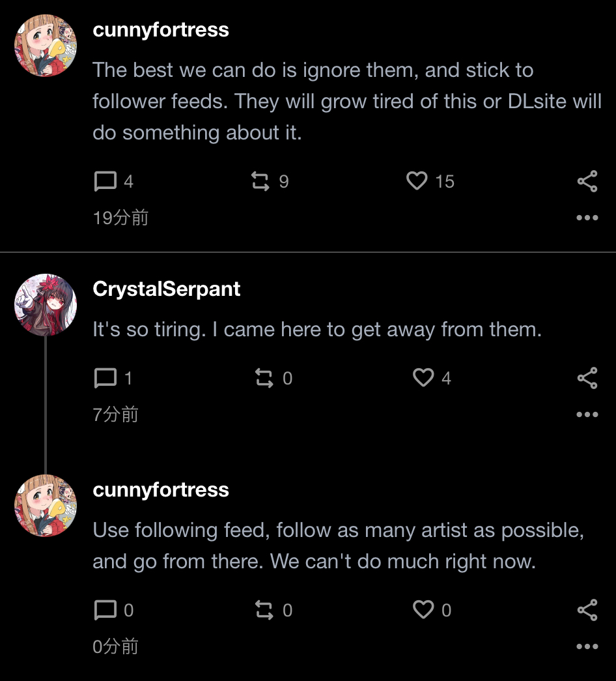Screen dimensions: 616x681
Task: Like CrystalSerpant's post with 4 likes
Action: tap(423, 378)
